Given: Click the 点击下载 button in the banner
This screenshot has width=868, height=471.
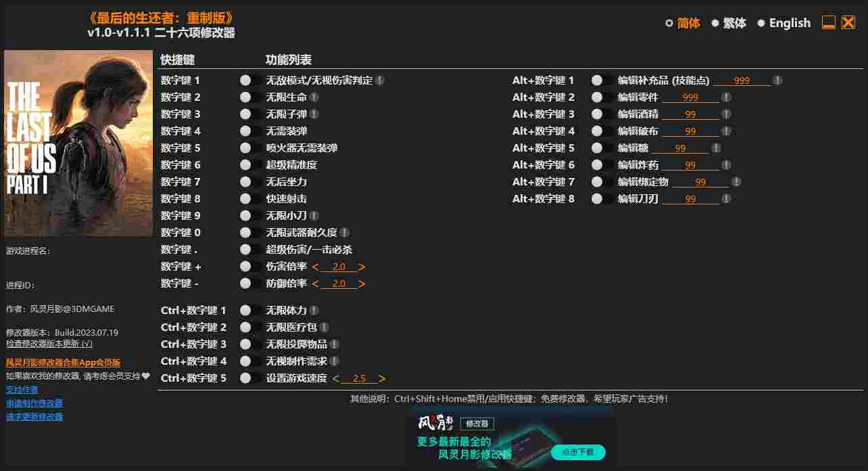Looking at the screenshot, I should pos(578,452).
